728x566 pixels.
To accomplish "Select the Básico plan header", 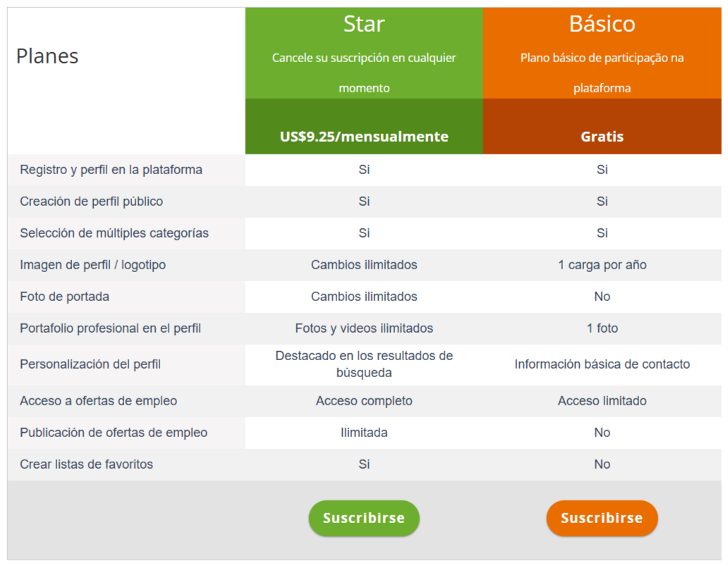I will 602,24.
